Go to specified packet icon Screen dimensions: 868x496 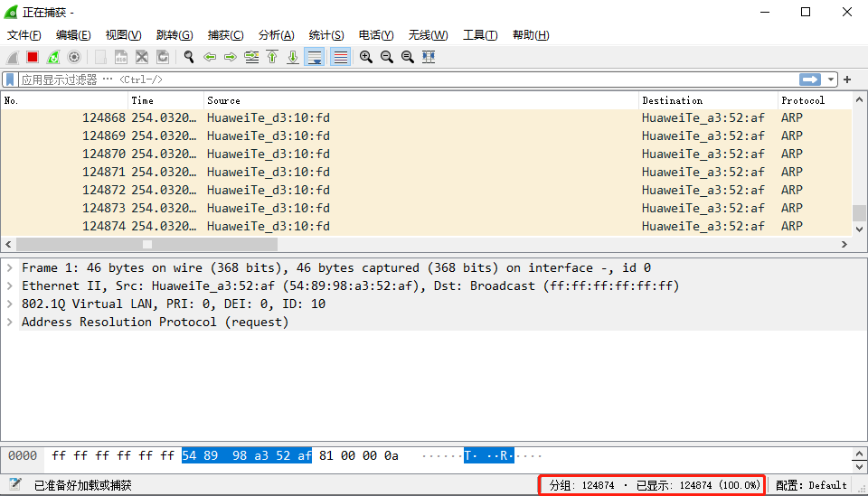[x=251, y=57]
